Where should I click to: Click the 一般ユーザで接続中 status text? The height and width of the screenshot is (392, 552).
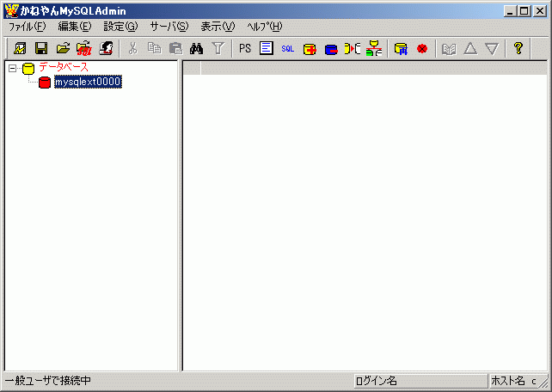click(48, 381)
